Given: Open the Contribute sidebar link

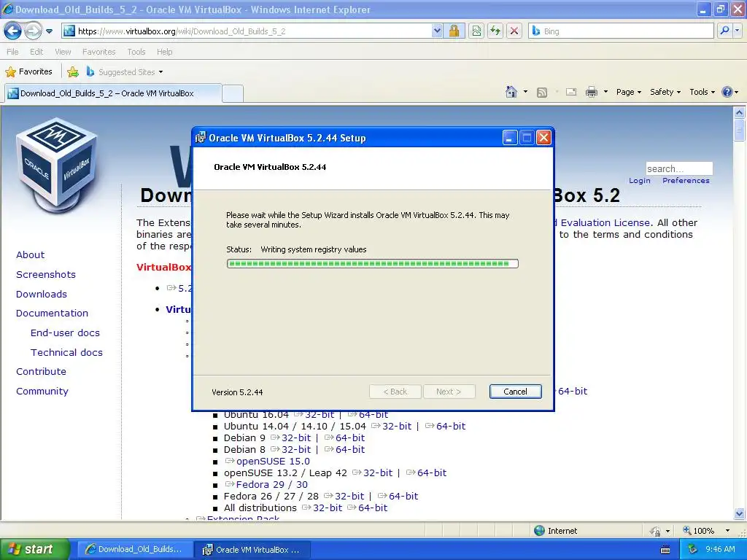Looking at the screenshot, I should coord(41,371).
